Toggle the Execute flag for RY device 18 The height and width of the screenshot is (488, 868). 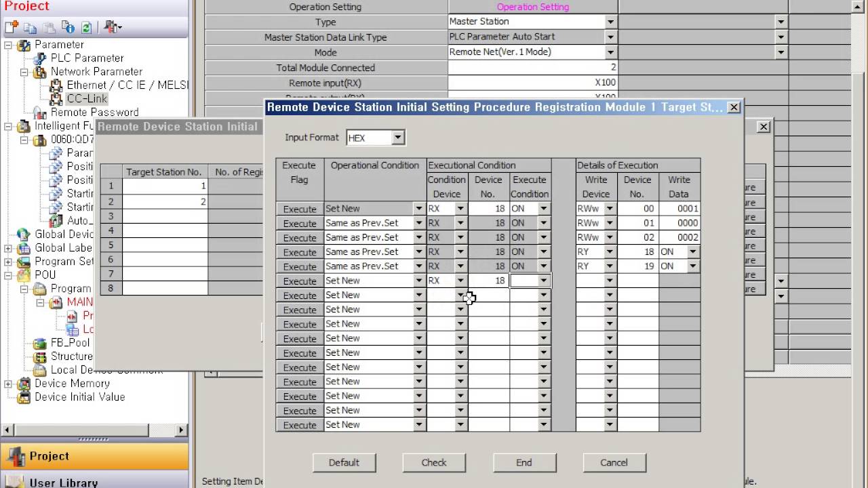pos(300,252)
